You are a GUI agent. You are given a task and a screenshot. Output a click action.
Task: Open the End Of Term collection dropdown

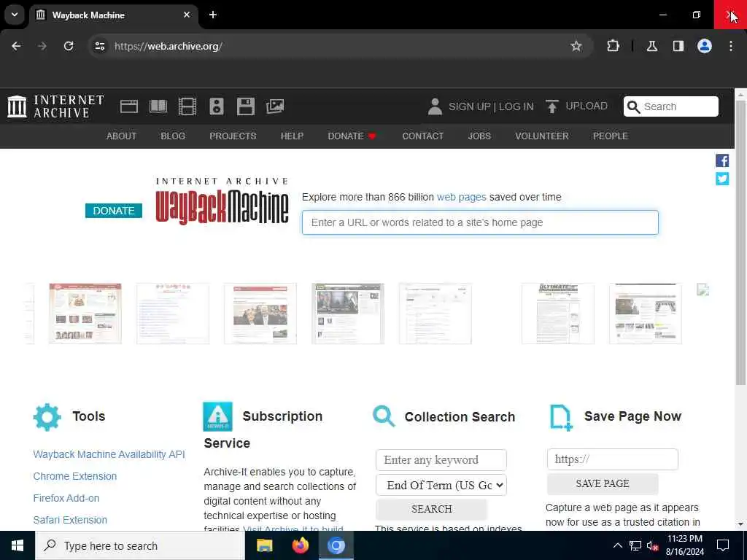(x=441, y=485)
